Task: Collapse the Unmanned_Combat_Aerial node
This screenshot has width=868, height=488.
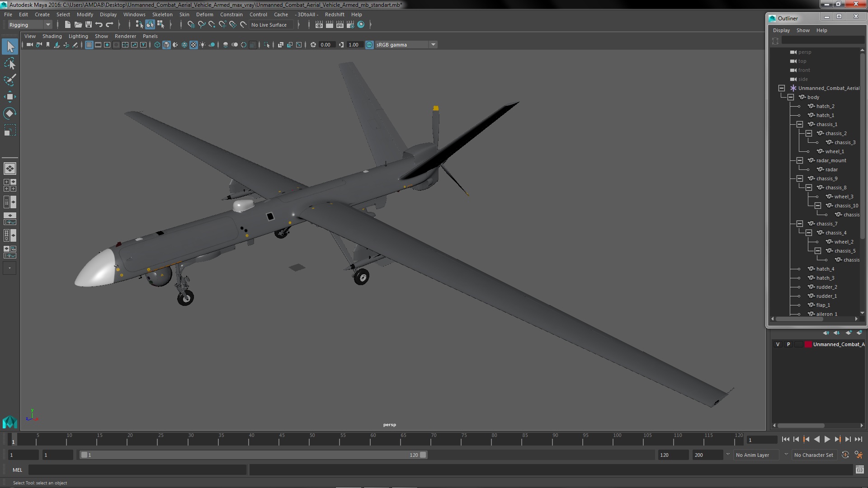Action: [x=782, y=88]
